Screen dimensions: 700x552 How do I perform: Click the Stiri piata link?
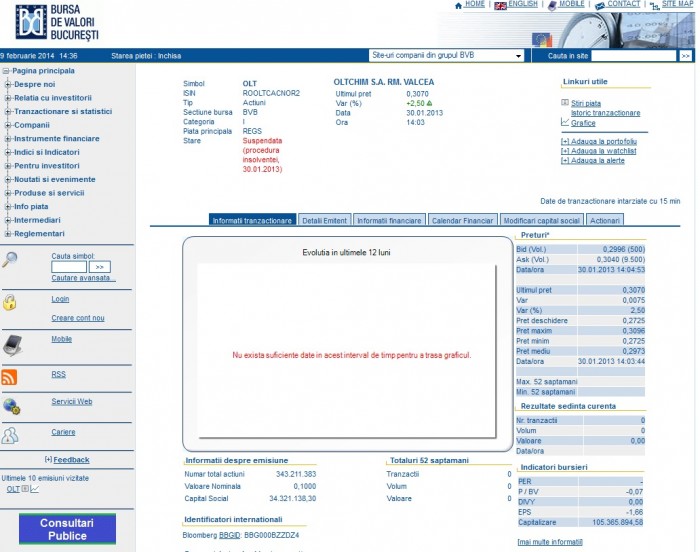pos(586,103)
